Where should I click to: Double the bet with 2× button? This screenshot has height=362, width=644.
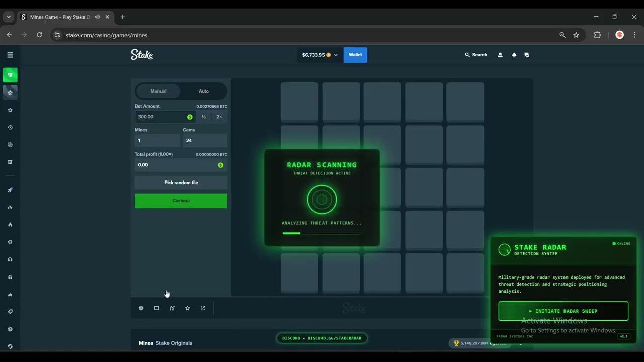tap(219, 117)
